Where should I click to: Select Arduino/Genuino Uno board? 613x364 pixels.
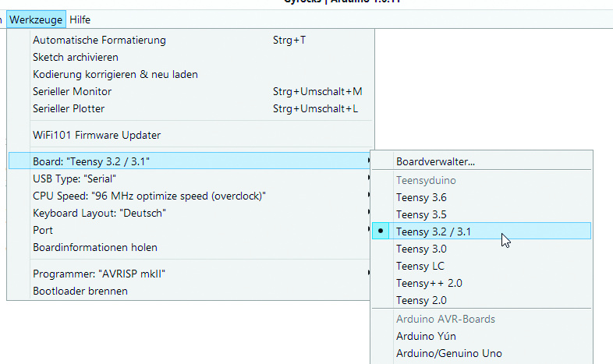(x=448, y=353)
